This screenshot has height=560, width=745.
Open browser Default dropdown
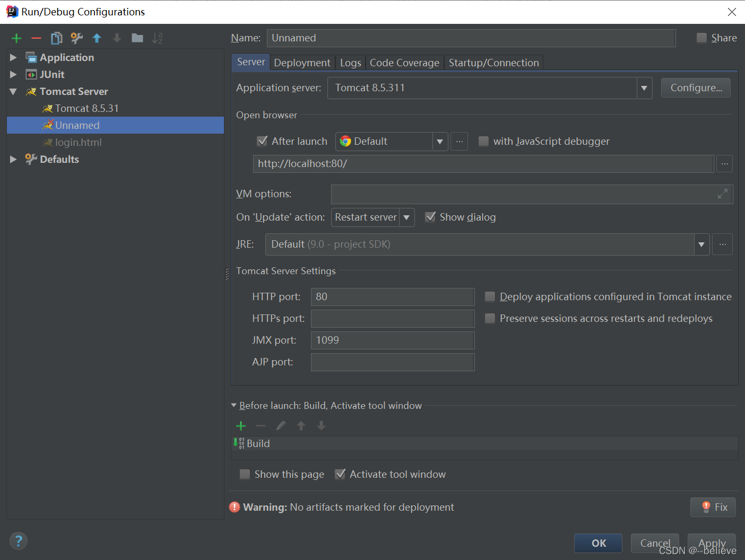point(440,142)
